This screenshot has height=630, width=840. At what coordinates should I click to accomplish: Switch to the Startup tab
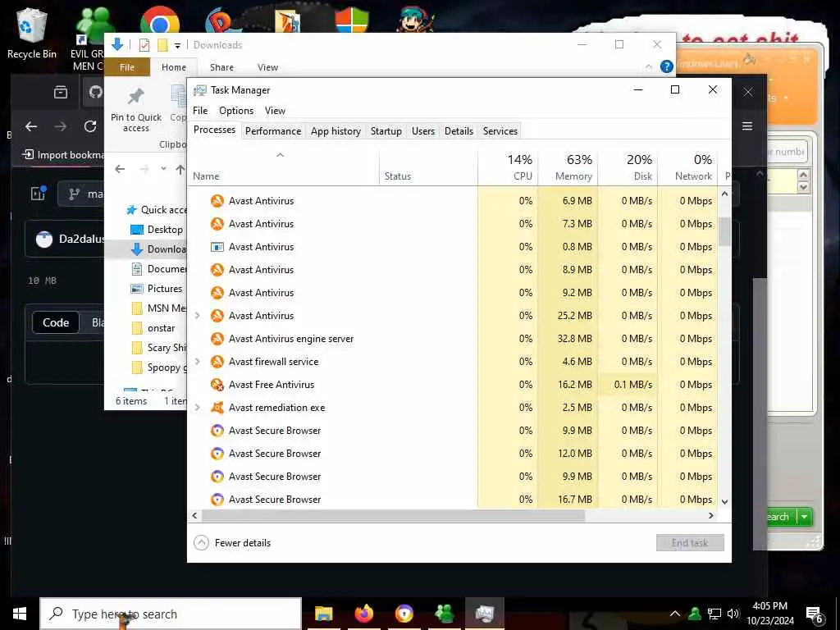click(386, 131)
